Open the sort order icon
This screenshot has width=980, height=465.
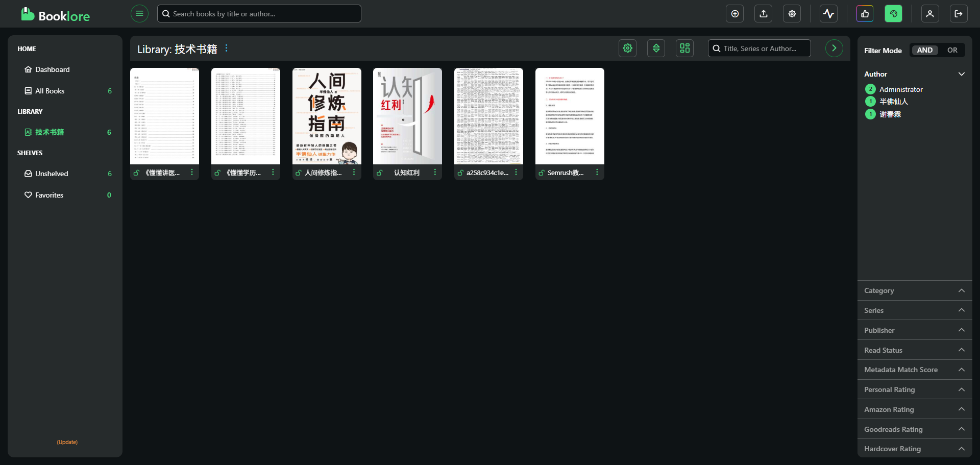coord(656,48)
